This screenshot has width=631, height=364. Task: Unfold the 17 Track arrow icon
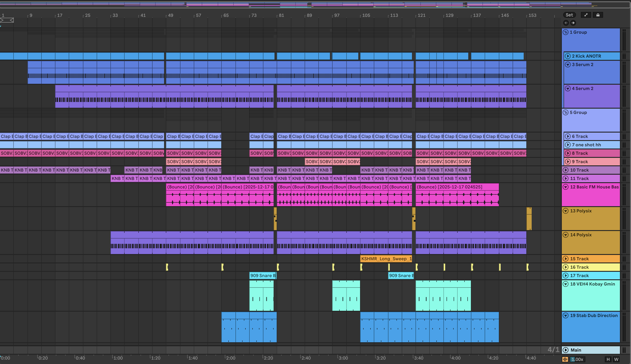pyautogui.click(x=566, y=276)
